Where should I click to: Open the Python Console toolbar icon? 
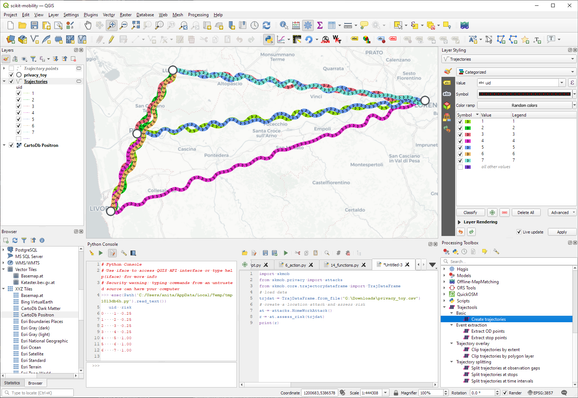point(269,39)
